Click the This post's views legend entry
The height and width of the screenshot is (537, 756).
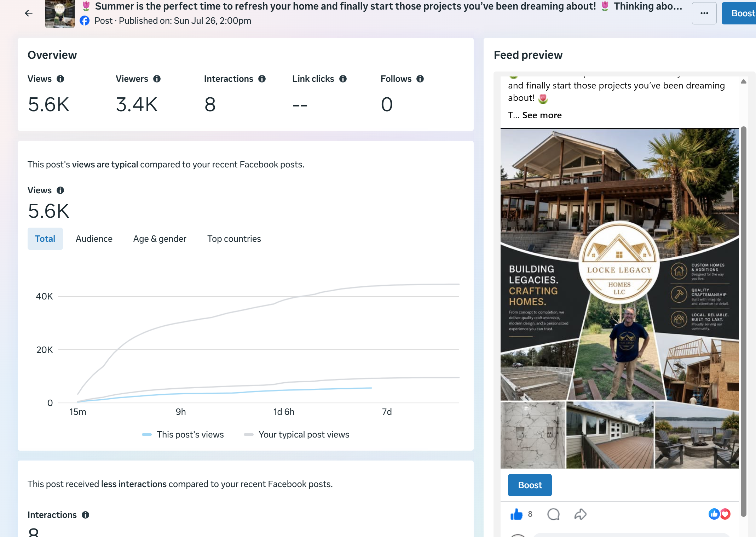pyautogui.click(x=183, y=434)
